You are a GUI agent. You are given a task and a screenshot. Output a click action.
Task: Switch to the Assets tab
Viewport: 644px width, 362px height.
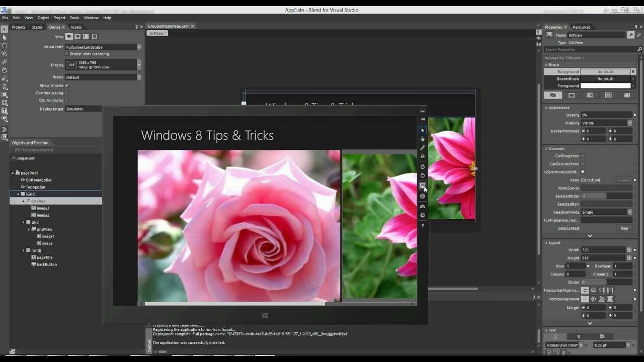(76, 27)
